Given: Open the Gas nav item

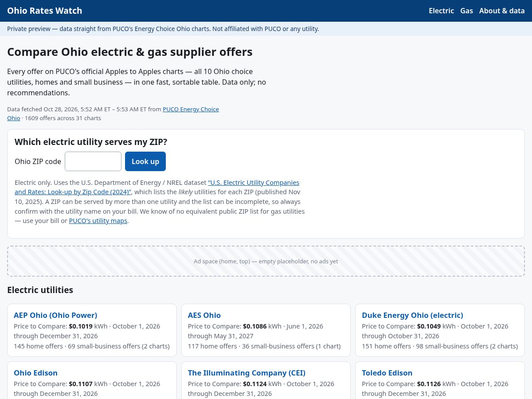Looking at the screenshot, I should click(466, 11).
